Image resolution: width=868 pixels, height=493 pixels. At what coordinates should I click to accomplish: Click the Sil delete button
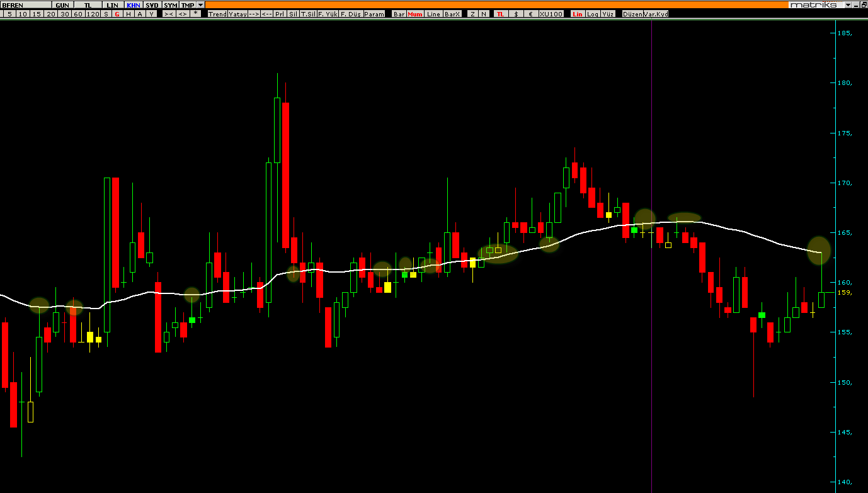293,14
